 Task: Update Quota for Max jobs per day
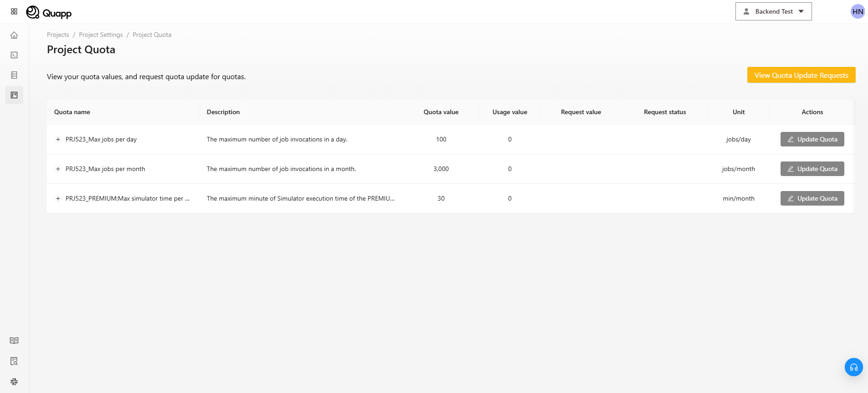click(x=812, y=139)
